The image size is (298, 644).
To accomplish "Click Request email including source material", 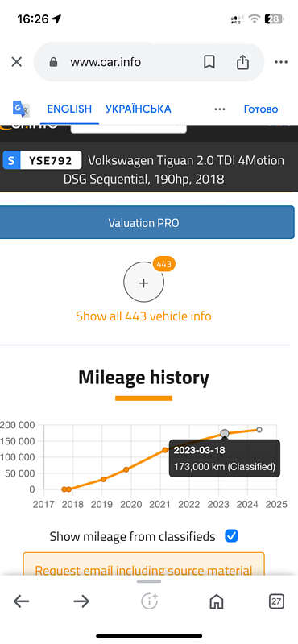I will coord(143,569).
